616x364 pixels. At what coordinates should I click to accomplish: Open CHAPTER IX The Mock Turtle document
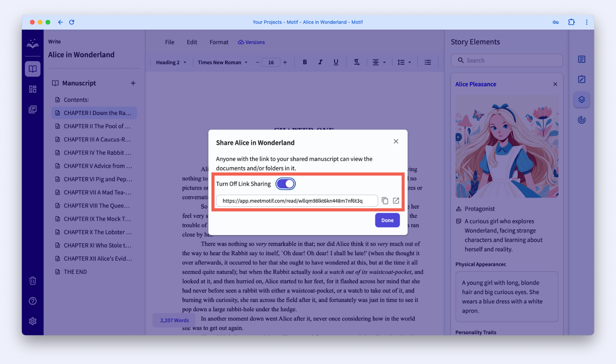point(94,219)
